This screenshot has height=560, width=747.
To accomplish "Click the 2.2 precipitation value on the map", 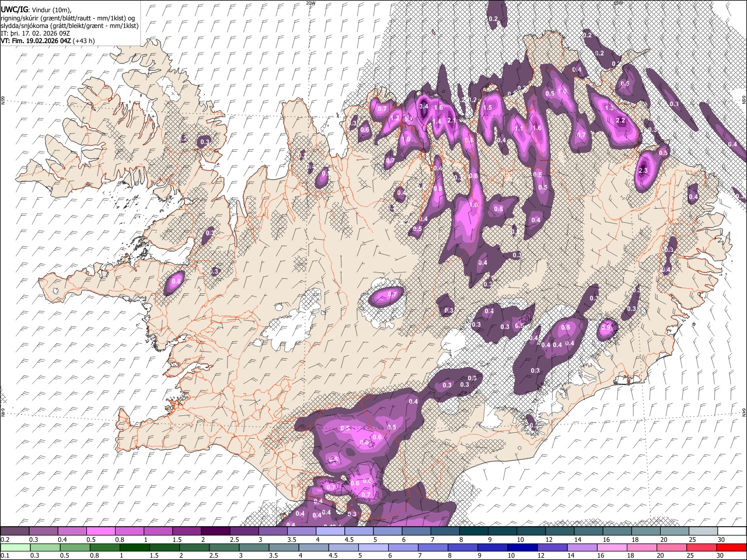I will [x=621, y=121].
